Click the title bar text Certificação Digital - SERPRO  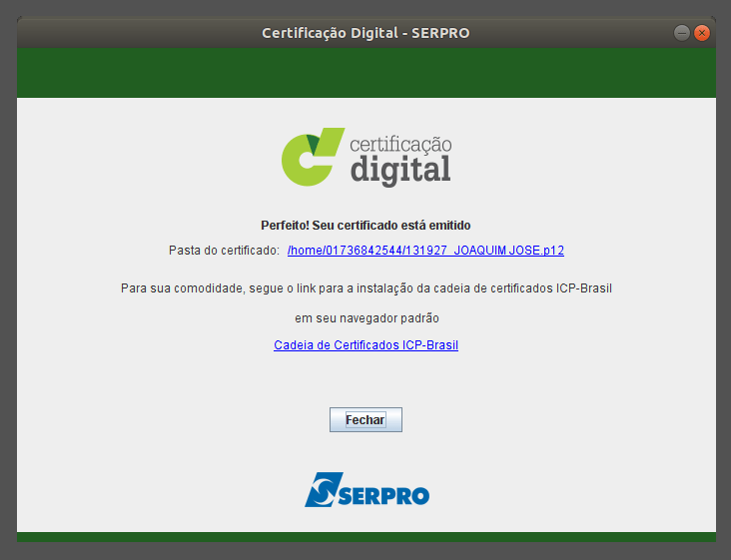pos(365,33)
